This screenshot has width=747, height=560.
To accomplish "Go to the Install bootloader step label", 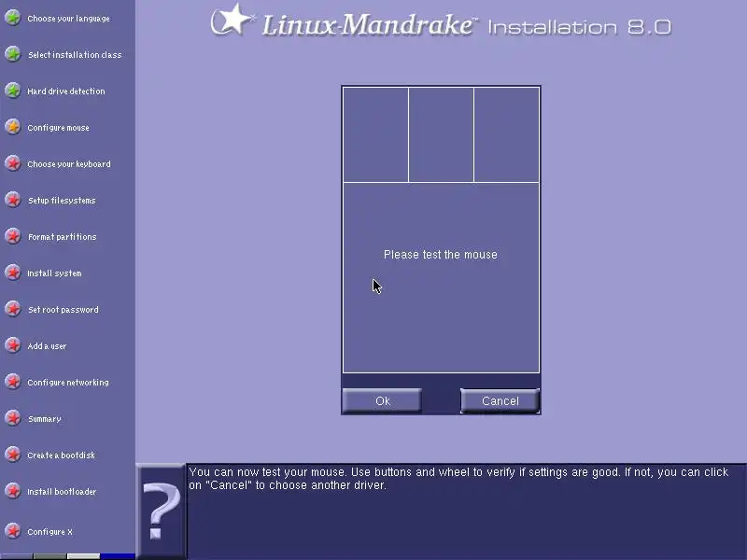I will tap(62, 492).
